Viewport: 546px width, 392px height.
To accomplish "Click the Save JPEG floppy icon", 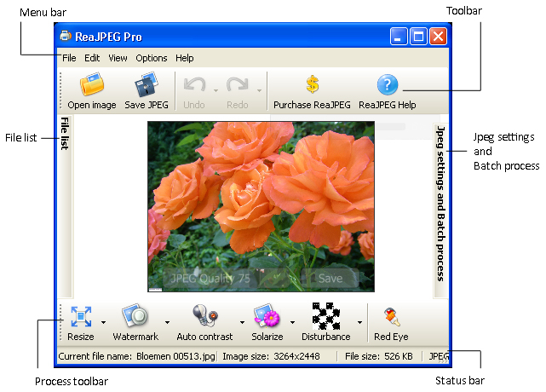I will (x=147, y=84).
